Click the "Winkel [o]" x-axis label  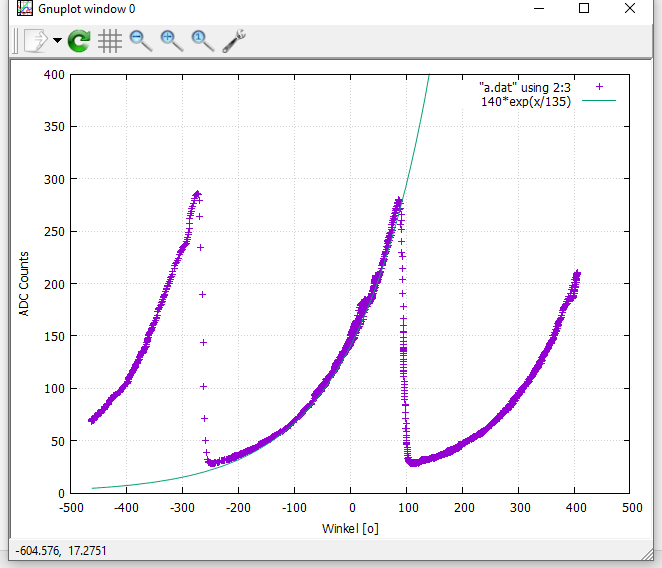click(x=350, y=527)
